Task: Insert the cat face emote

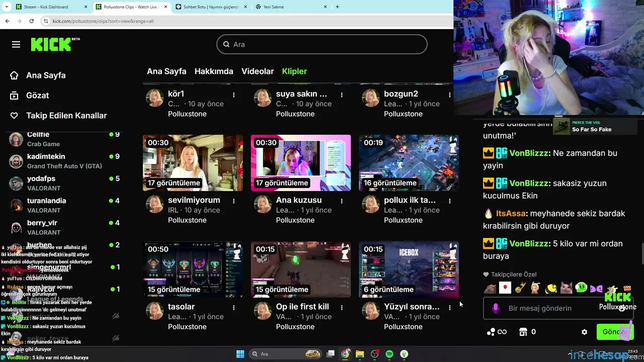Action: coord(566,289)
